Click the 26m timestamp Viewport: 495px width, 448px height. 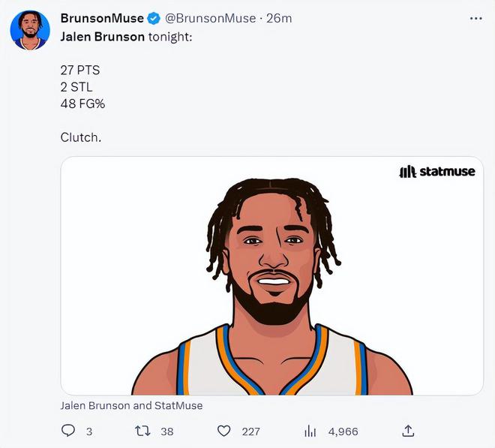279,18
